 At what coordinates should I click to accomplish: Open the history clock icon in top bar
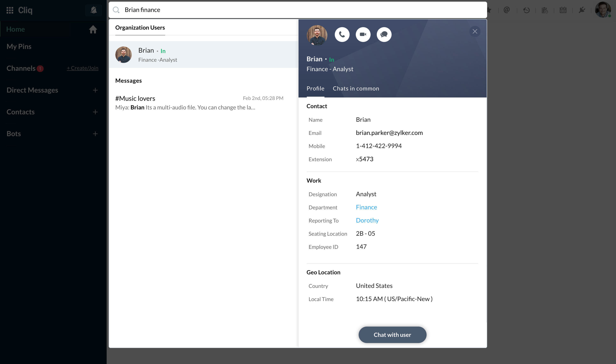pos(526,10)
